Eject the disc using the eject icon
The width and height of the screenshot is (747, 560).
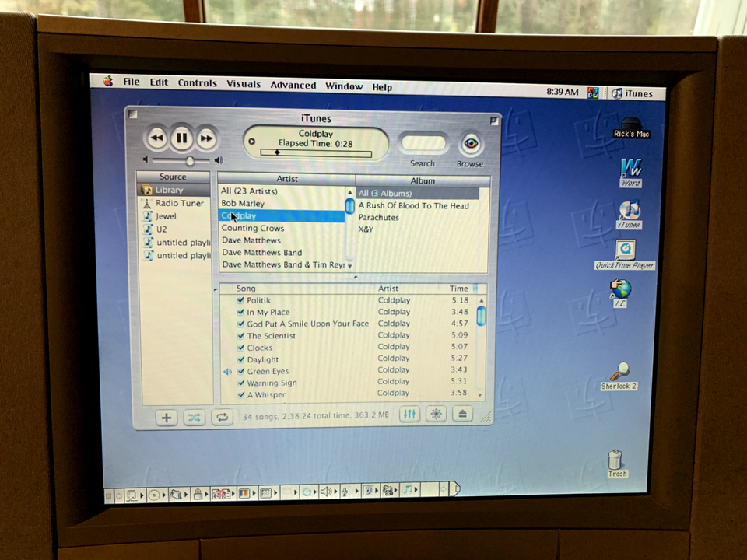pos(462,415)
